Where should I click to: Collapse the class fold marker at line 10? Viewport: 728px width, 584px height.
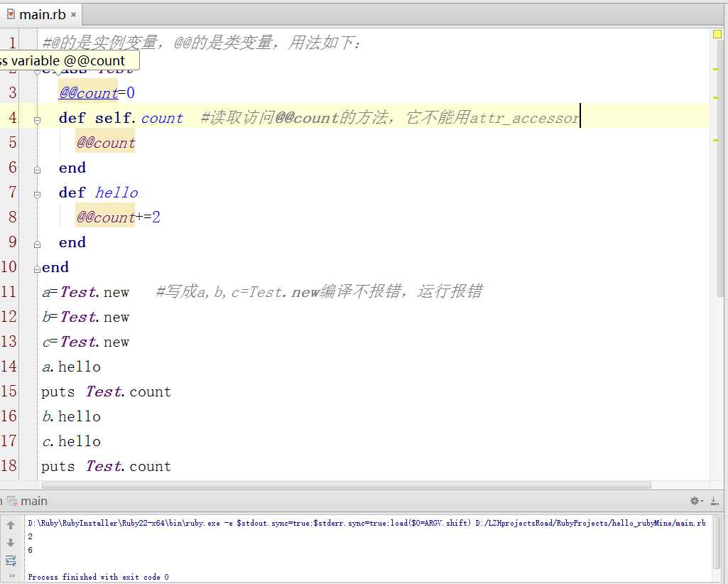pos(37,269)
